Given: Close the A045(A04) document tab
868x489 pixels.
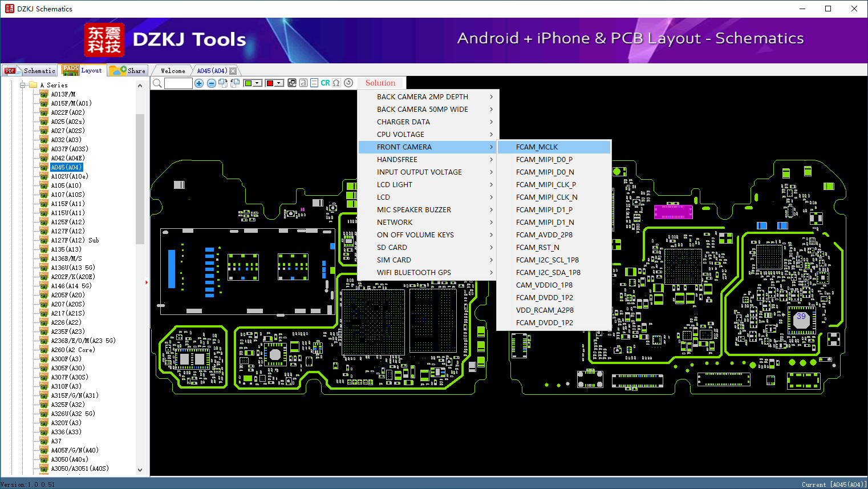Looking at the screenshot, I should [233, 71].
